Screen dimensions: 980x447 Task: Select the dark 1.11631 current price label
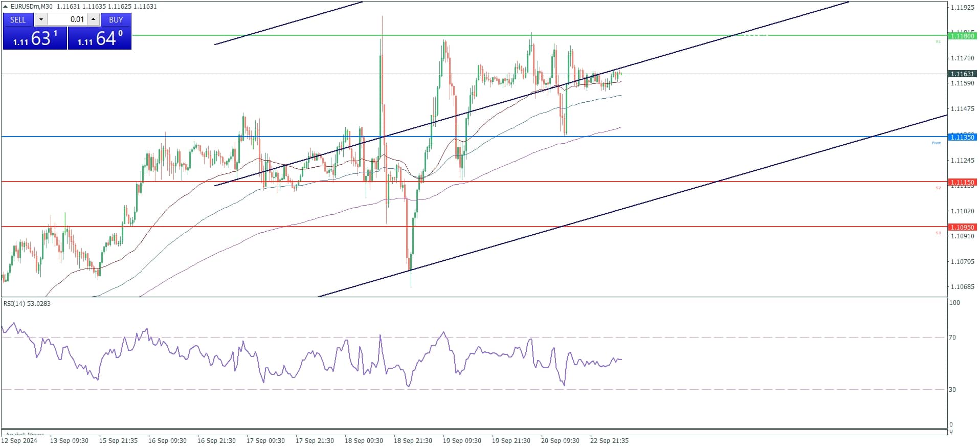tap(962, 74)
